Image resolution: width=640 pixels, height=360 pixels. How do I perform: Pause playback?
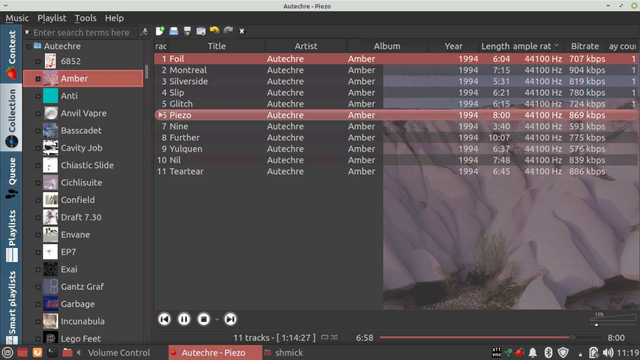(x=184, y=319)
